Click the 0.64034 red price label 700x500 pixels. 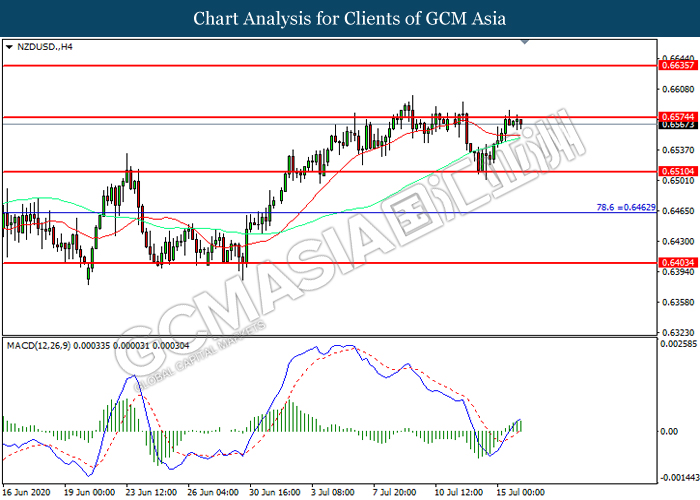click(678, 262)
